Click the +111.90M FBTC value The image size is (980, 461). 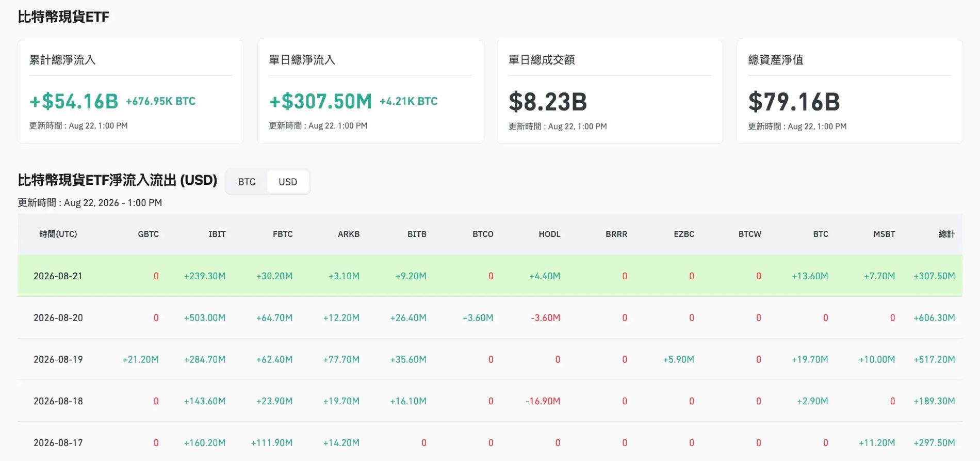pos(272,443)
